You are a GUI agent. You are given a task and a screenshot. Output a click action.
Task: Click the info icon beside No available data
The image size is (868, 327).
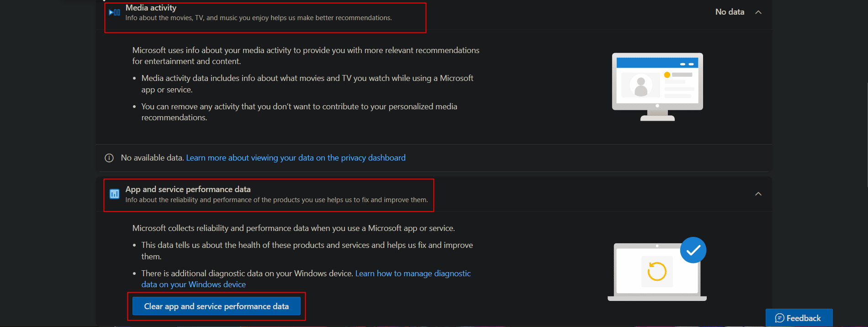(109, 158)
